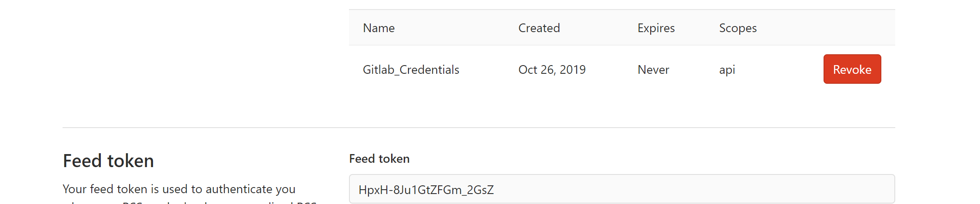This screenshot has height=204, width=980.
Task: Click the bold Feed token field label
Action: coord(379,159)
